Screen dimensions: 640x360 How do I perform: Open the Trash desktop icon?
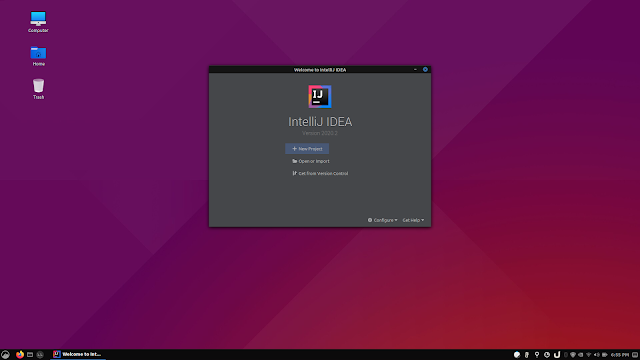click(x=38, y=89)
